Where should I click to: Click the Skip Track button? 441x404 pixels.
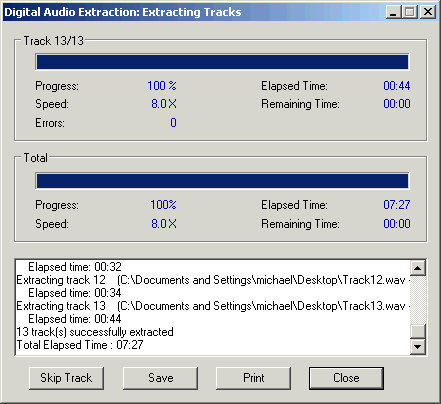(x=66, y=378)
